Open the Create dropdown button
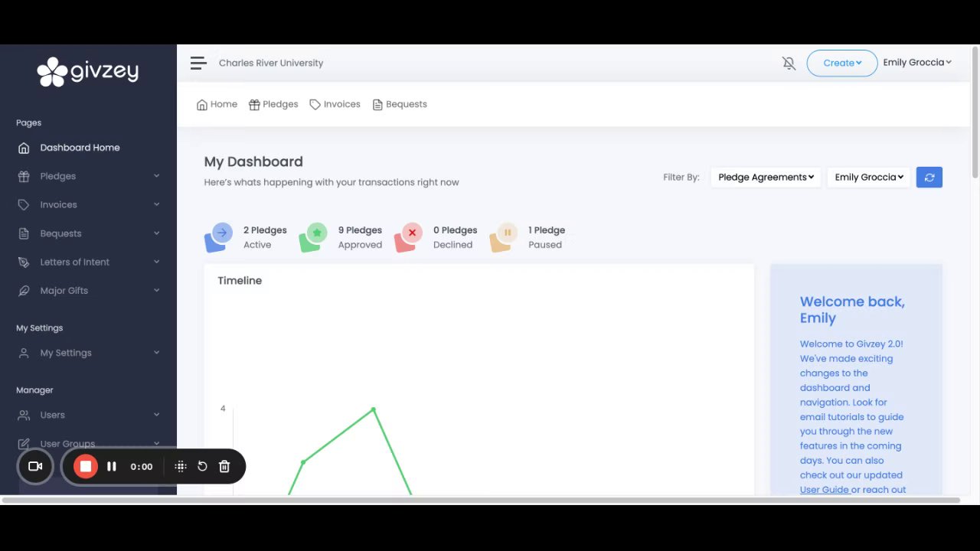The height and width of the screenshot is (551, 980). point(842,63)
